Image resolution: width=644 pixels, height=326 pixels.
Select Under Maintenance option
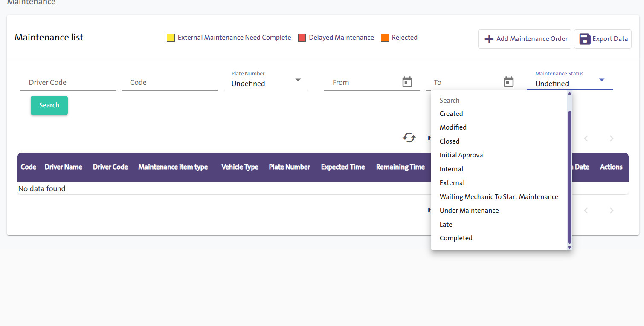click(x=499, y=211)
